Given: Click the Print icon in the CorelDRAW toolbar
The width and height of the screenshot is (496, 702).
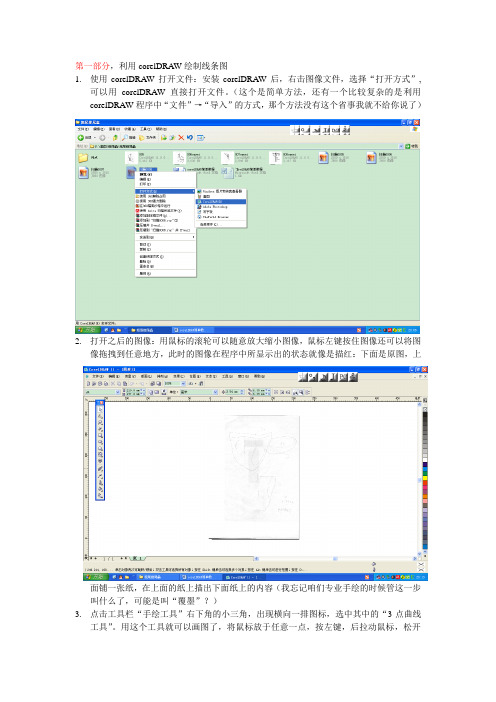Looking at the screenshot, I should pyautogui.click(x=107, y=384).
